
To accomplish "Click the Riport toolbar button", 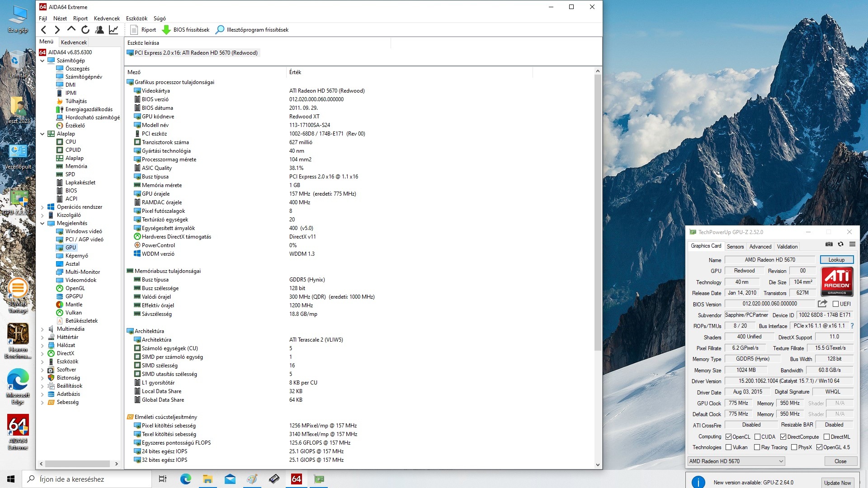I will tap(143, 30).
